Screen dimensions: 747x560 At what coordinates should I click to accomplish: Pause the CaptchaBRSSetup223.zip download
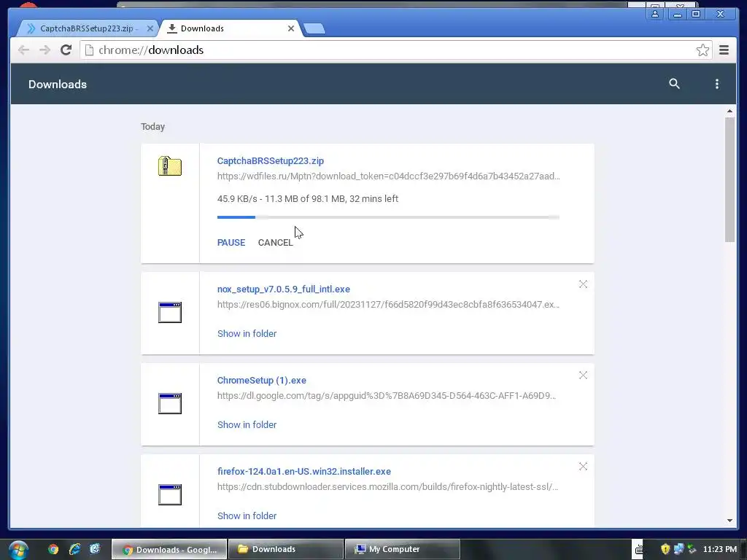coord(231,242)
